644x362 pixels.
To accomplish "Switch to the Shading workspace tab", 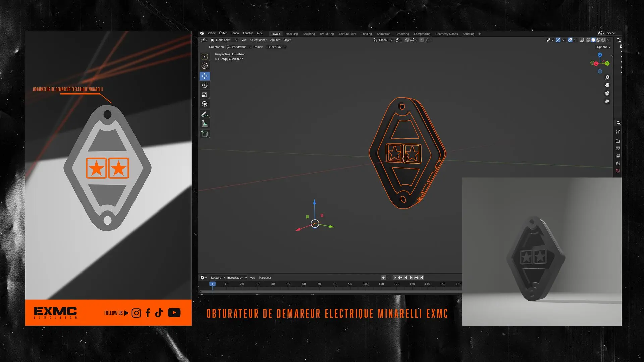I will (x=366, y=34).
